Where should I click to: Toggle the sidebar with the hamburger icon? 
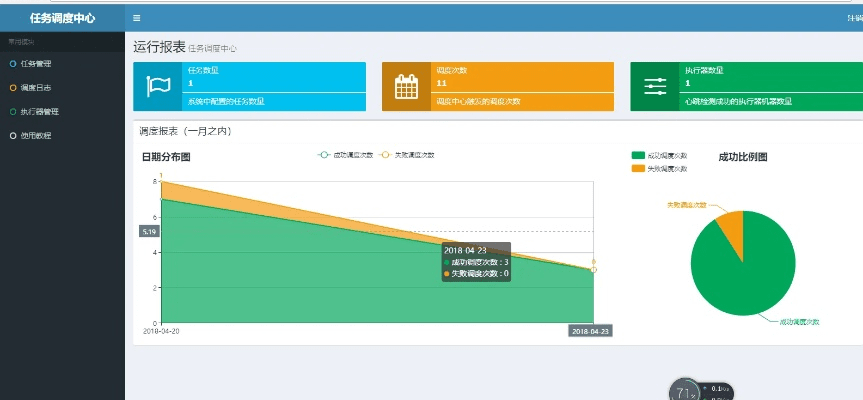(137, 17)
